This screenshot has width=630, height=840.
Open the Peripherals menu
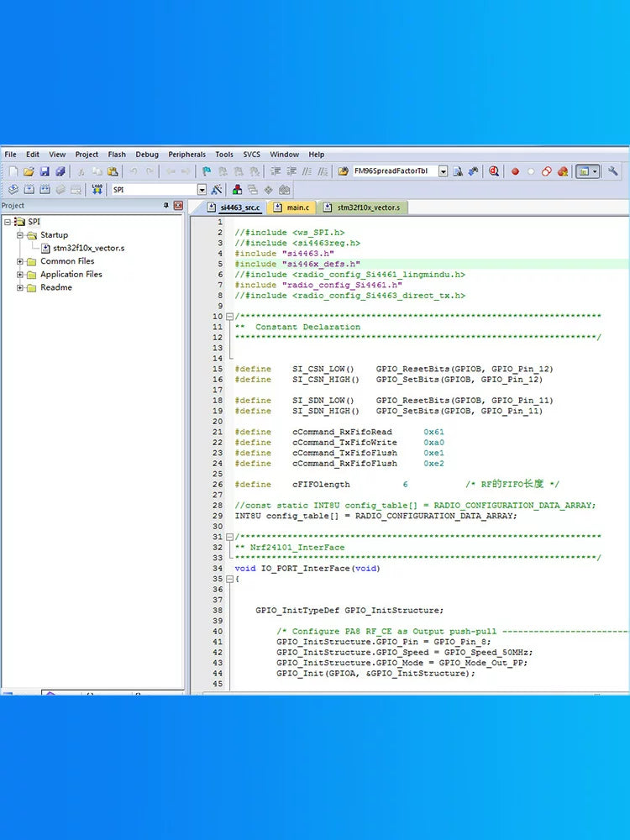186,155
